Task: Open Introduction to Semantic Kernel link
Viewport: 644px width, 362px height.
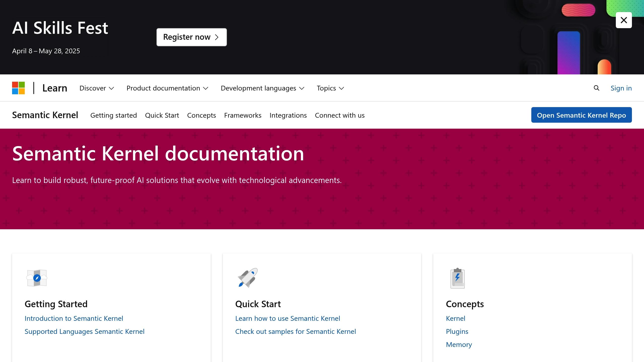Action: (x=74, y=318)
